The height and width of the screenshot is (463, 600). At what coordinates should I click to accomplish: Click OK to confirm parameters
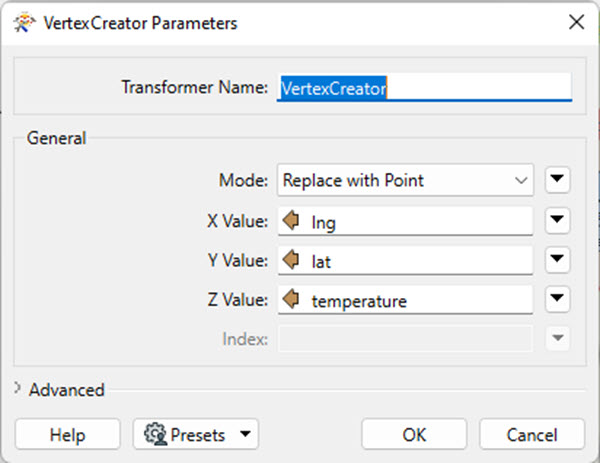[414, 434]
